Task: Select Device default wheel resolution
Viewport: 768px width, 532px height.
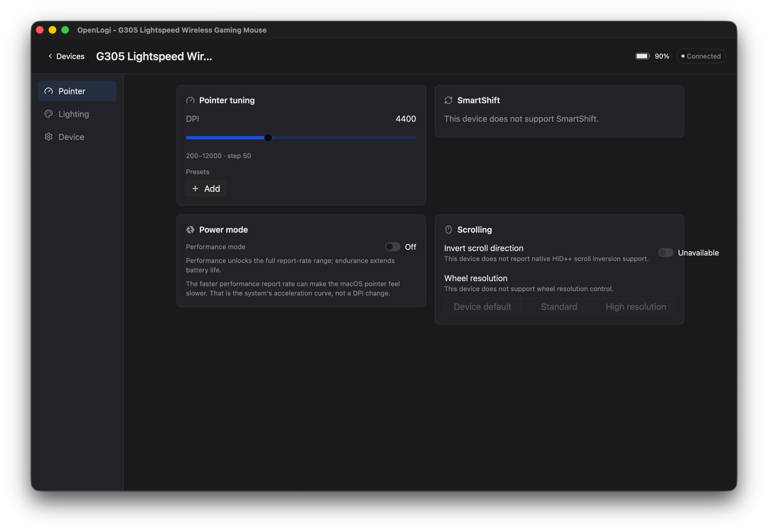Action: (x=482, y=307)
